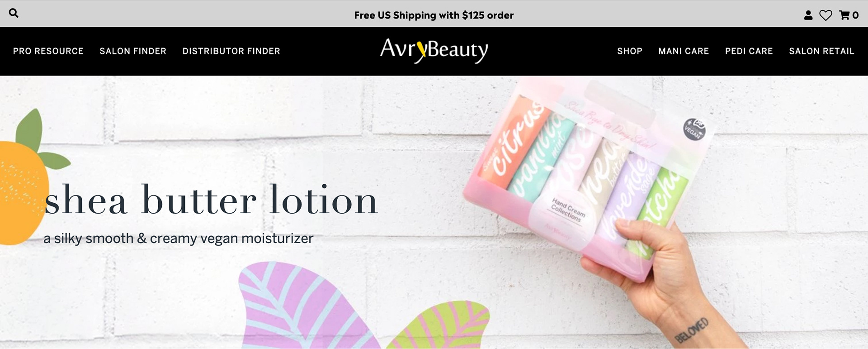This screenshot has width=868, height=349.
Task: Select Mani Care in navigation
Action: pos(684,51)
